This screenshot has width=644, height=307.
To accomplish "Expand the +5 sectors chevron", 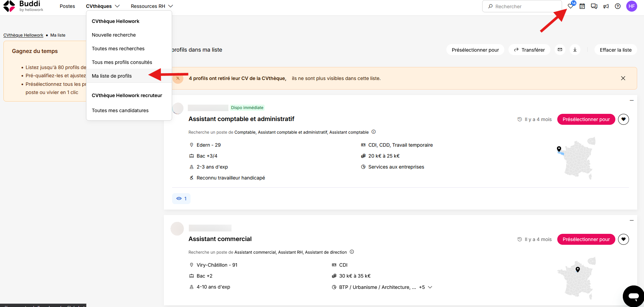I will (430, 287).
